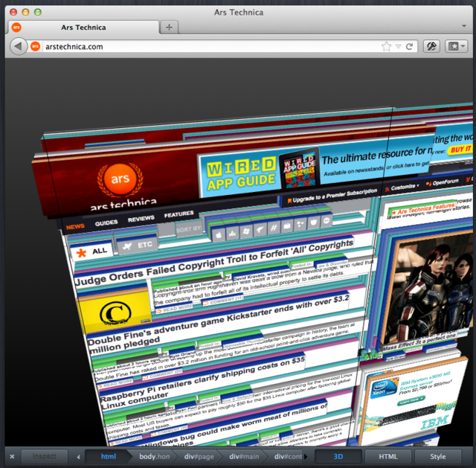
Task: Select the Ars Technica browser tab
Action: 83,28
